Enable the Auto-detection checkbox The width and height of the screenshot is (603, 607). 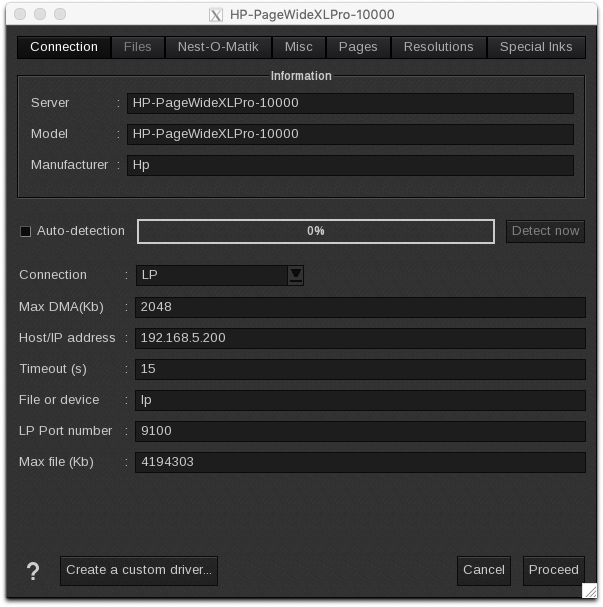point(26,231)
